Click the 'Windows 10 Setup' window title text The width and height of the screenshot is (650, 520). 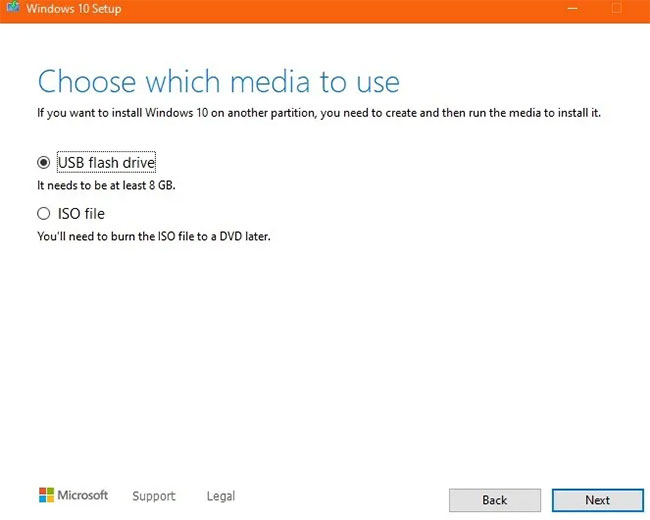(74, 9)
